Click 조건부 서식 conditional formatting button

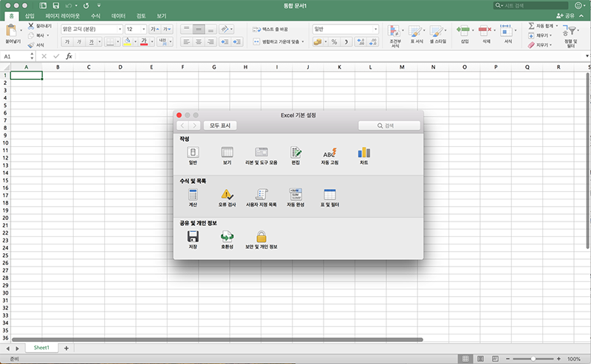pyautogui.click(x=395, y=36)
